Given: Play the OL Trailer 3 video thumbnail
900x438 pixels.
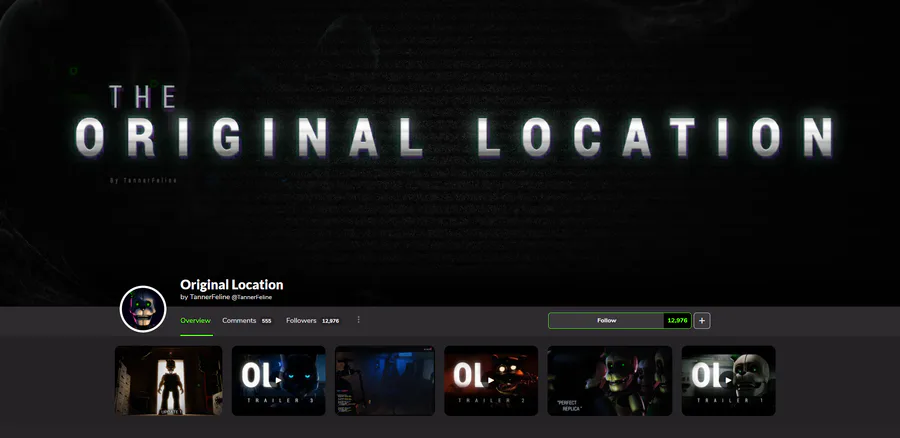Looking at the screenshot, I should point(278,381).
